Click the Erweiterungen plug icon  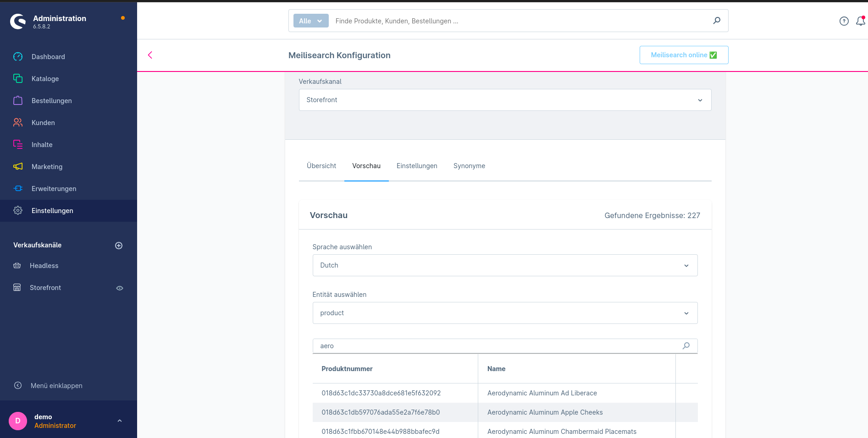[x=18, y=189]
